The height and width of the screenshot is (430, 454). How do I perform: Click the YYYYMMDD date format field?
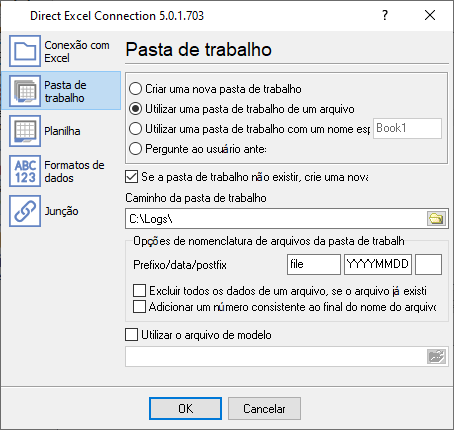click(378, 264)
